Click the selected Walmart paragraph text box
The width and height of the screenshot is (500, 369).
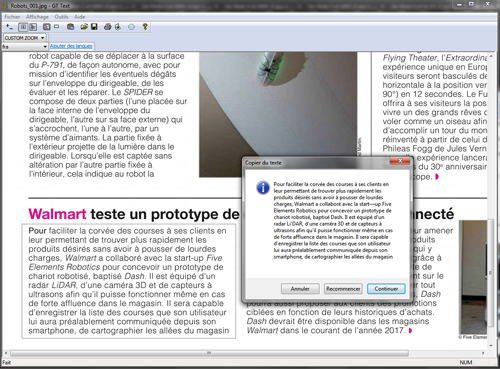[x=129, y=281]
